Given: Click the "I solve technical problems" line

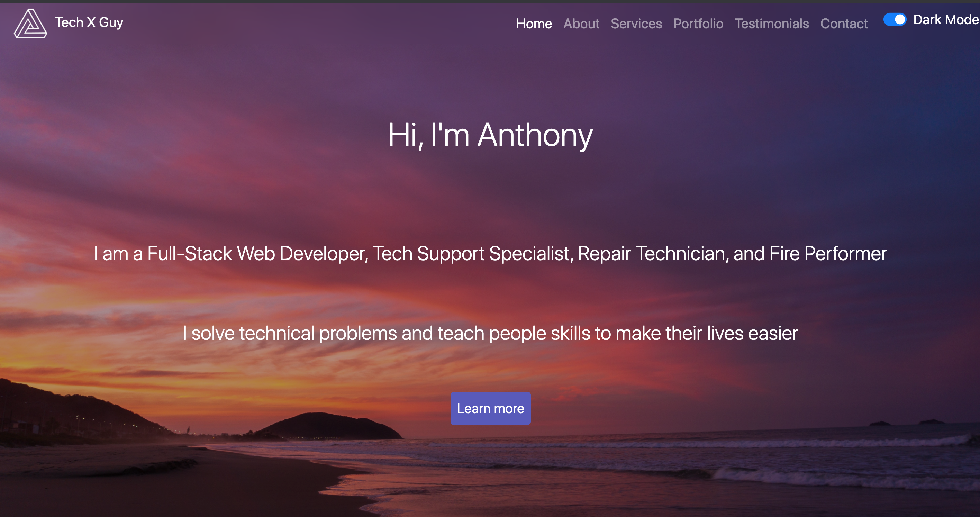Looking at the screenshot, I should [x=490, y=334].
